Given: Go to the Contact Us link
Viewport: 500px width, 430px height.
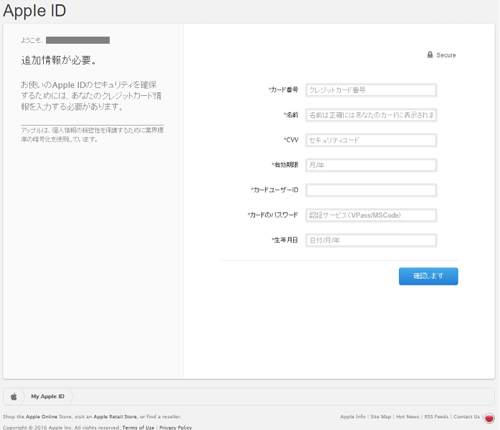Looking at the screenshot, I should pos(466,417).
